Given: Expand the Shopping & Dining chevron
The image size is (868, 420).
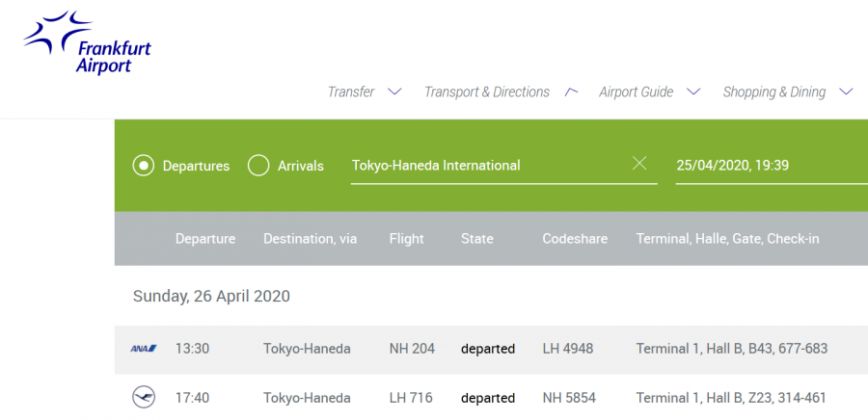Looking at the screenshot, I should [846, 92].
